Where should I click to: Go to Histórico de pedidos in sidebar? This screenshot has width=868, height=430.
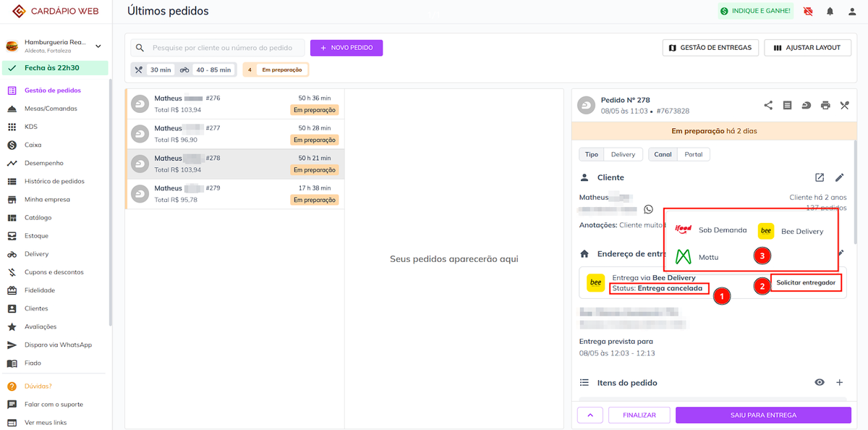point(54,181)
